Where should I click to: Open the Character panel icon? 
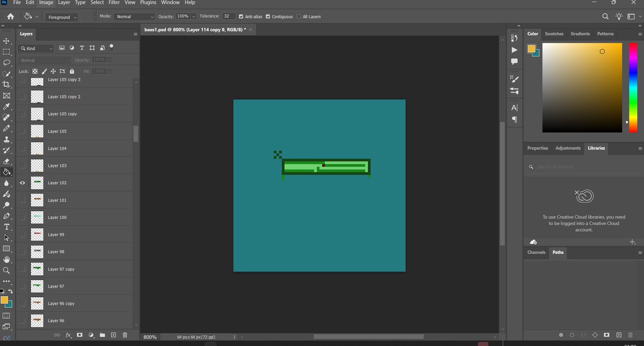pyautogui.click(x=515, y=108)
